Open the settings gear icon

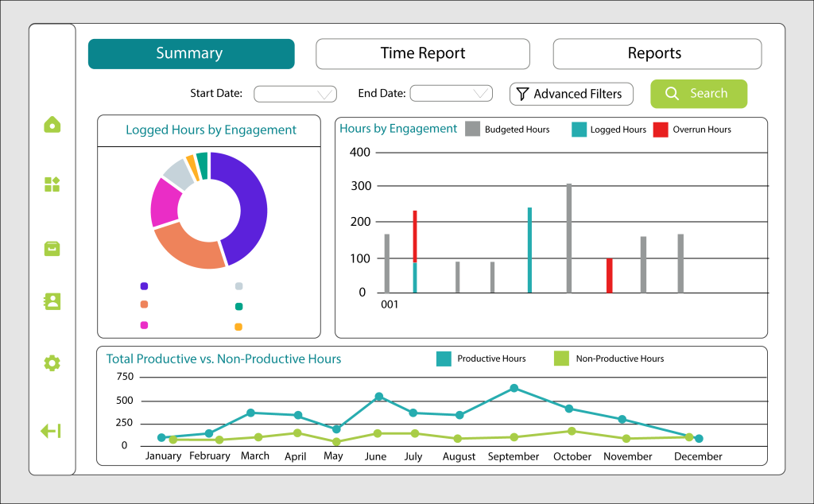click(52, 362)
